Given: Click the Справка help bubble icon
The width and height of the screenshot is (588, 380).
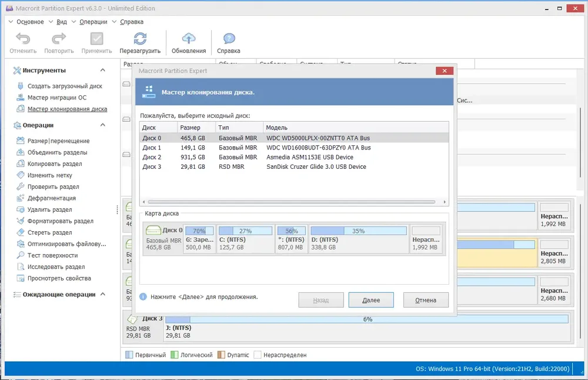Looking at the screenshot, I should tap(229, 39).
